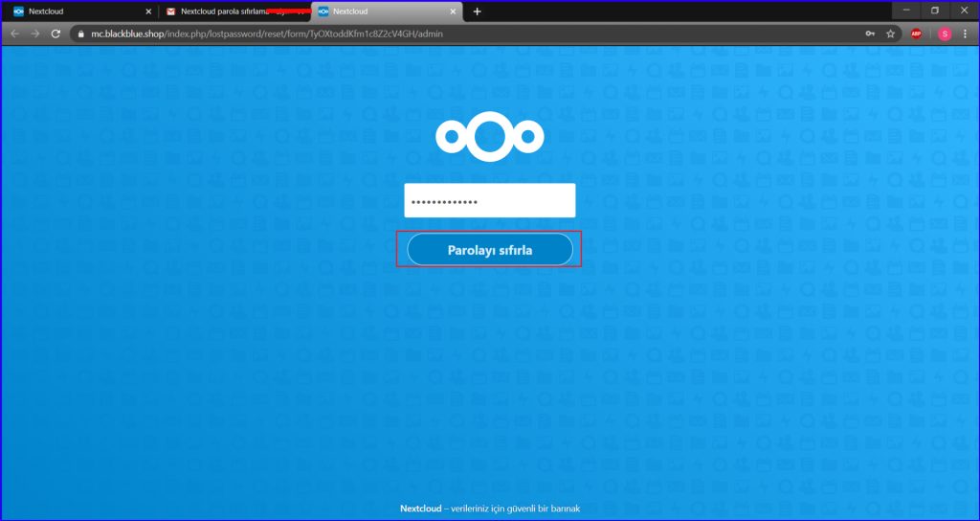Open the Gmail Nextcloud parola sıfırlama tab
Viewport: 980px width, 521px height.
click(234, 11)
